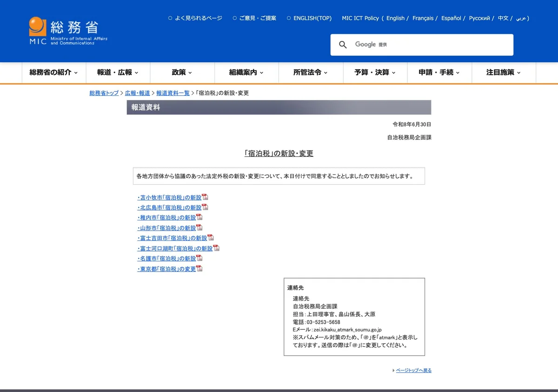
Task: Open 東京都「宿泊税」の変更 link
Action: point(167,269)
